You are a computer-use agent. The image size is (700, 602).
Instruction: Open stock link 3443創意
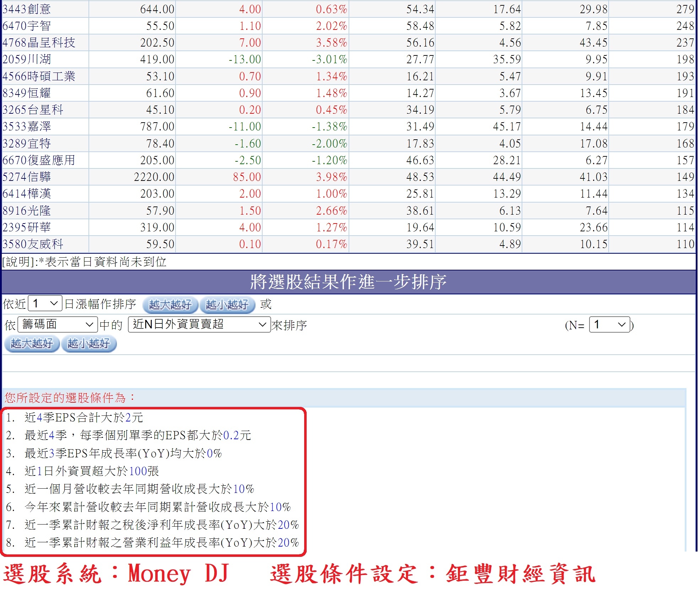[x=27, y=9]
